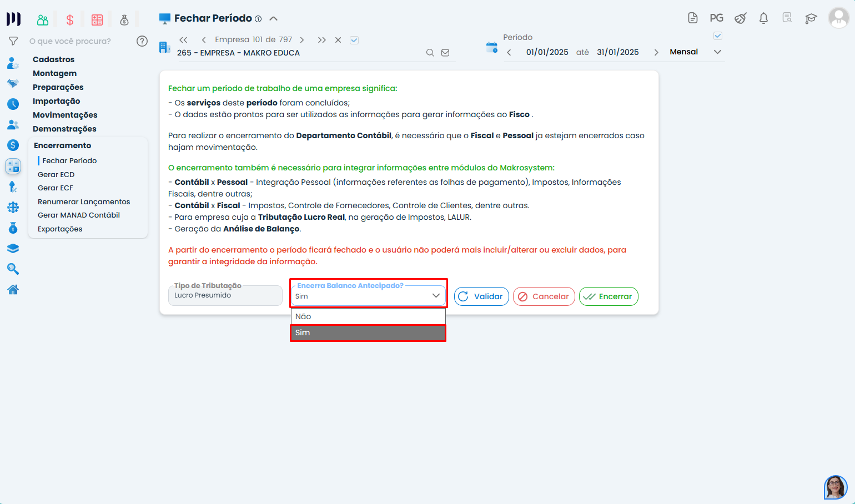Collapse the Fechar Período title chevron

273,18
